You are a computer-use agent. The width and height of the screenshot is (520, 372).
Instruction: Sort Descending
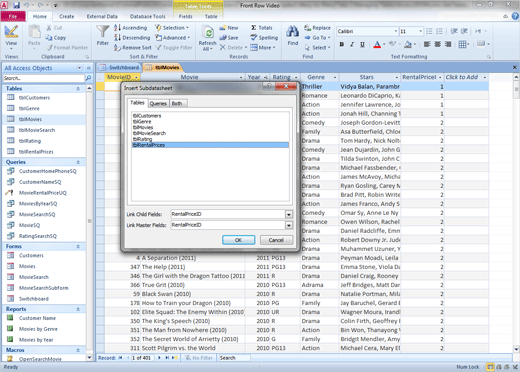[132, 38]
